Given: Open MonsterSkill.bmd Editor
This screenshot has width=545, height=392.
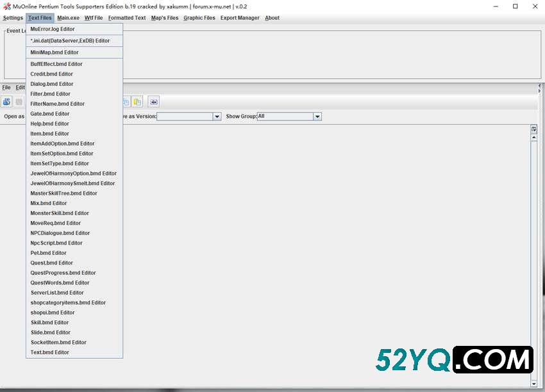Looking at the screenshot, I should [74, 213].
